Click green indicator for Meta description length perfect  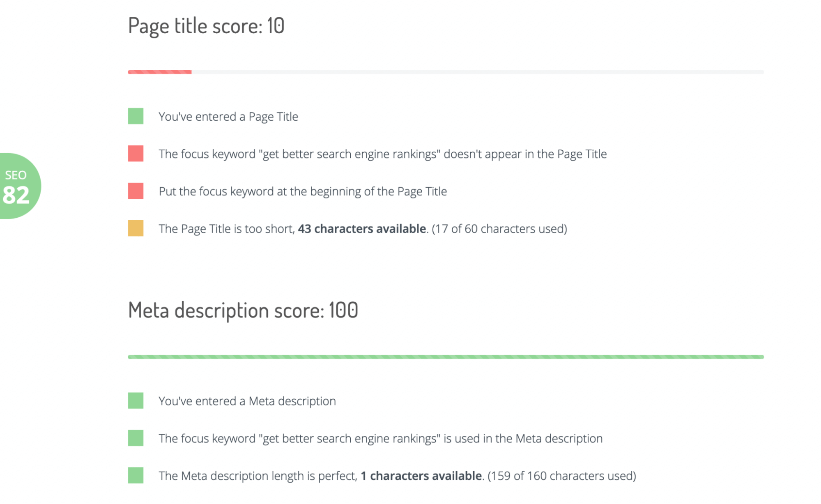136,476
